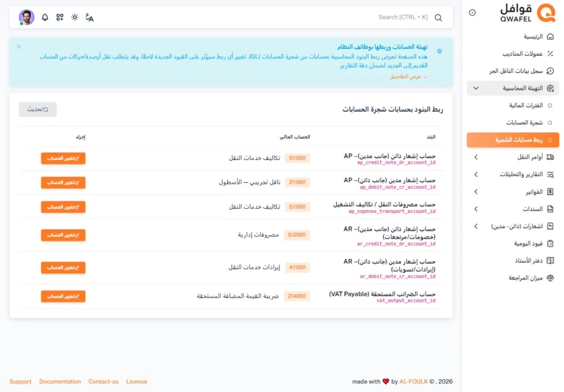
Task: Toggle light/dark theme sun icon
Action: pyautogui.click(x=75, y=17)
